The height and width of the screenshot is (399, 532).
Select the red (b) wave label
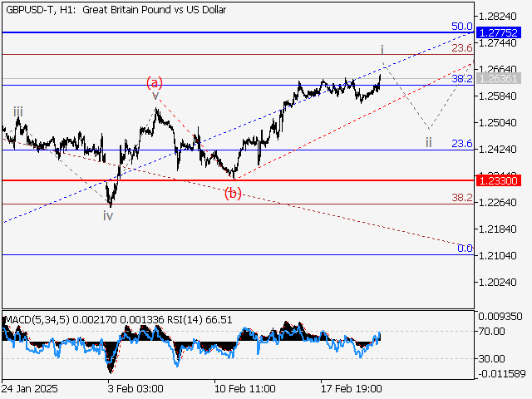tap(234, 194)
